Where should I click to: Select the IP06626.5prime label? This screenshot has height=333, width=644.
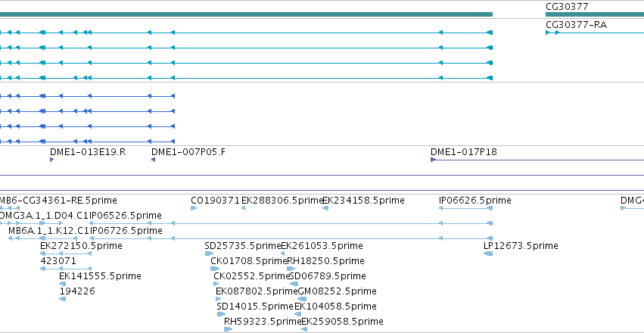pos(475,201)
